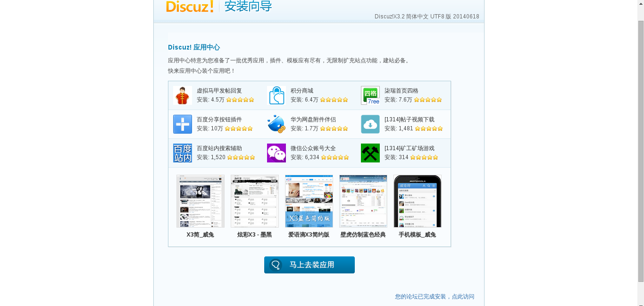
Task: Preview the 炫彩X3 - 墨黑 template thumbnail
Action: click(255, 201)
